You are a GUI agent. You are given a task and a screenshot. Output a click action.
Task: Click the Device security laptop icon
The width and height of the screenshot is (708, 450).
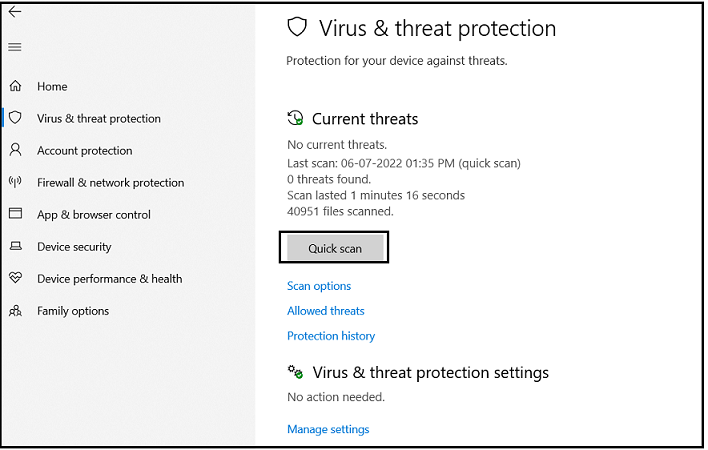point(15,247)
